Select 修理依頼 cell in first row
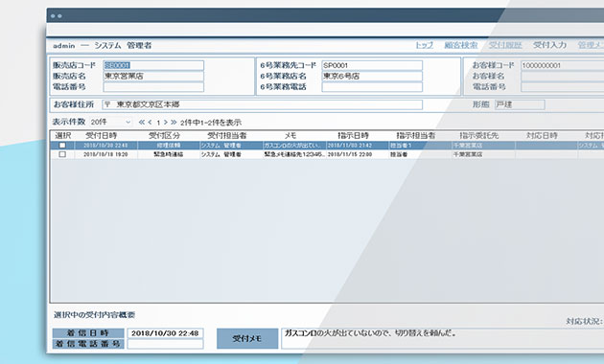The height and width of the screenshot is (364, 604). (x=169, y=146)
